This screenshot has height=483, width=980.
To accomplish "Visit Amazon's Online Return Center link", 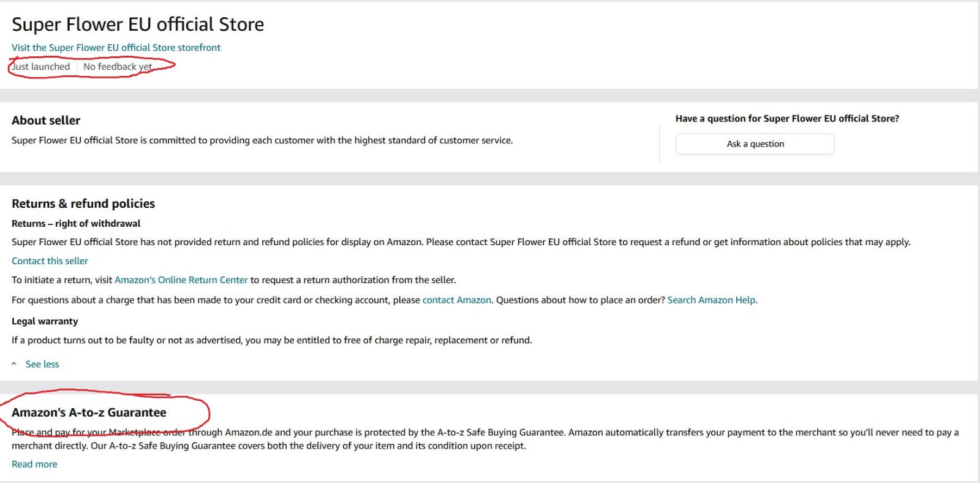I will coord(181,280).
